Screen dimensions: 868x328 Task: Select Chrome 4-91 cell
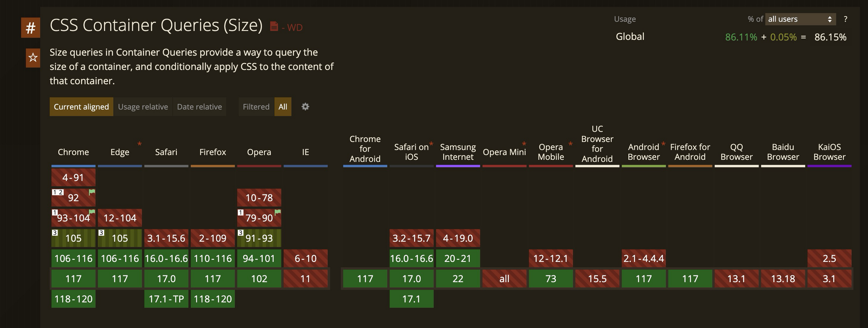click(x=73, y=177)
